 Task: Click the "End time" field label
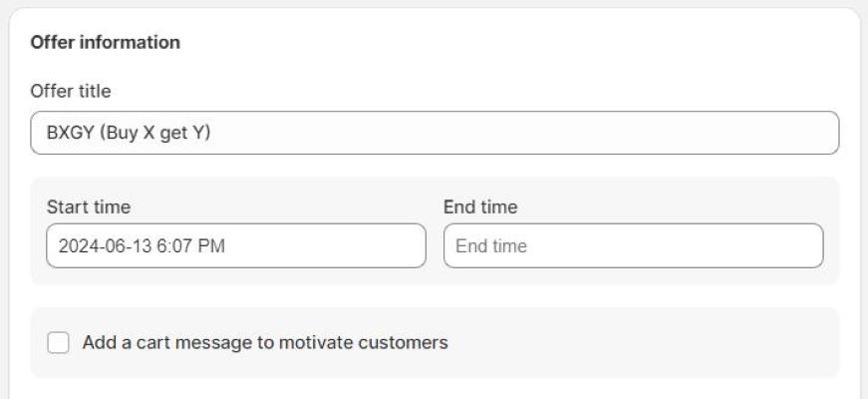[480, 207]
